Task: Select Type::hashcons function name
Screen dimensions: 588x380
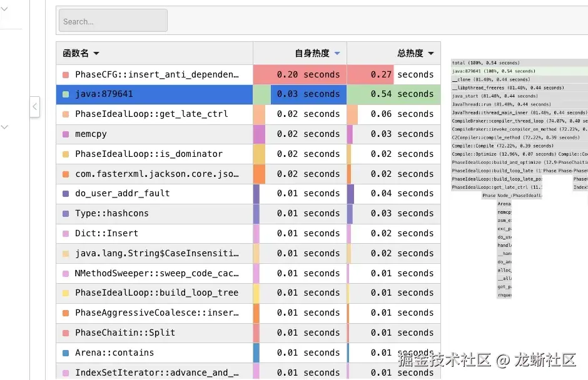Action: click(x=112, y=213)
